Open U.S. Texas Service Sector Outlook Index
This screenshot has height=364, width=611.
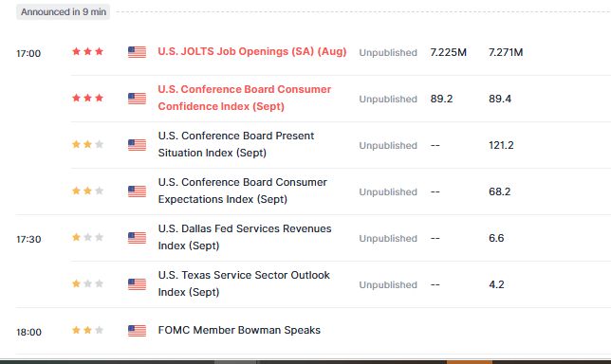click(244, 283)
